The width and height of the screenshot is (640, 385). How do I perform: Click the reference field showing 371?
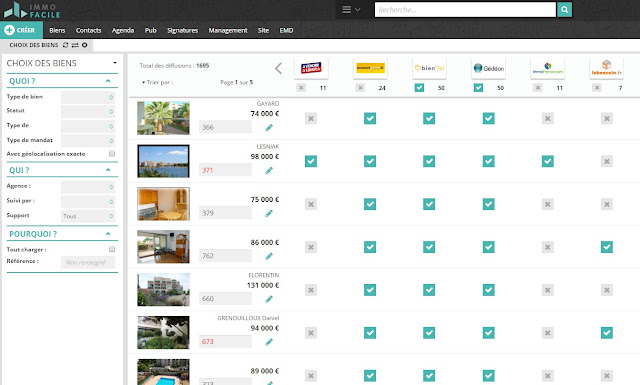coord(225,170)
